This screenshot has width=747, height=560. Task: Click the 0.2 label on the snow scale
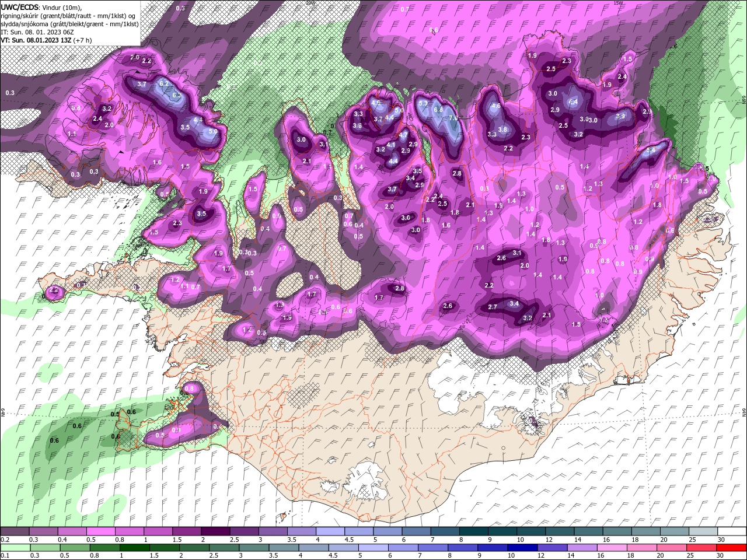click(x=5, y=540)
